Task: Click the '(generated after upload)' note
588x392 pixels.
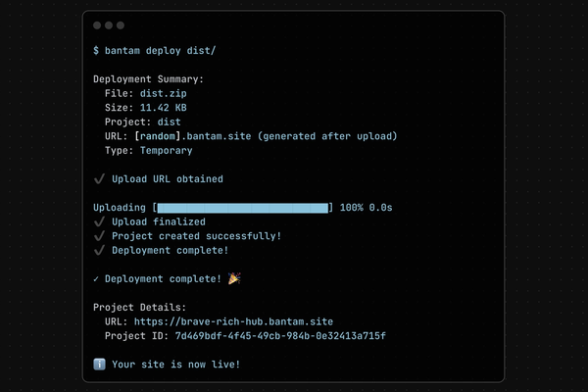Action: point(327,136)
